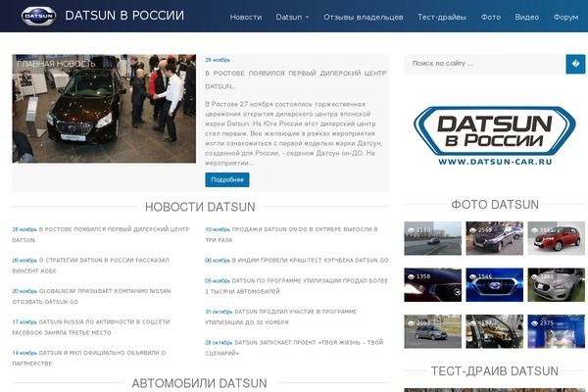The width and height of the screenshot is (588, 392).
Task: Open the Фото menu item
Action: coord(491,17)
